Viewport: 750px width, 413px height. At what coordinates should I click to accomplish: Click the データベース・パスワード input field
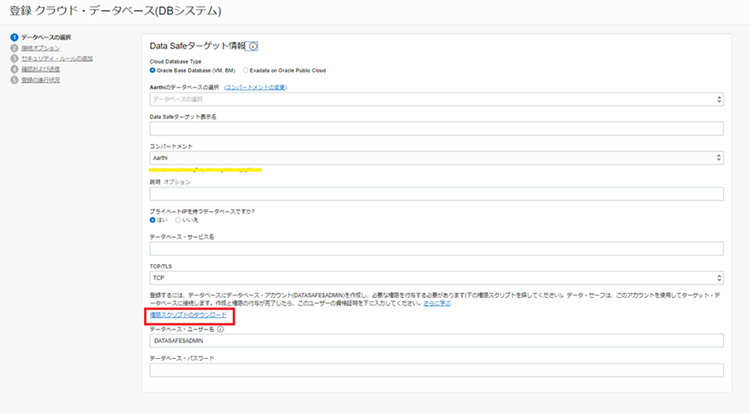[x=435, y=370]
